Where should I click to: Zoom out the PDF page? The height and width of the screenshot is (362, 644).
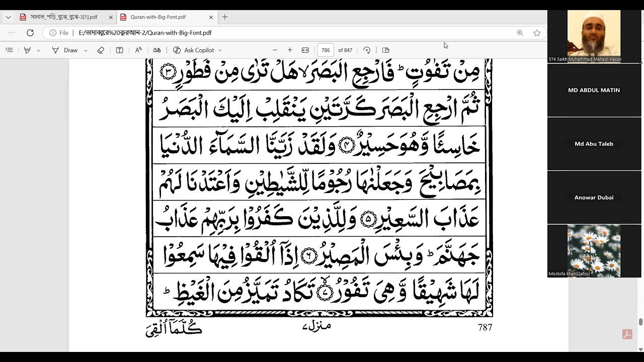[275, 50]
